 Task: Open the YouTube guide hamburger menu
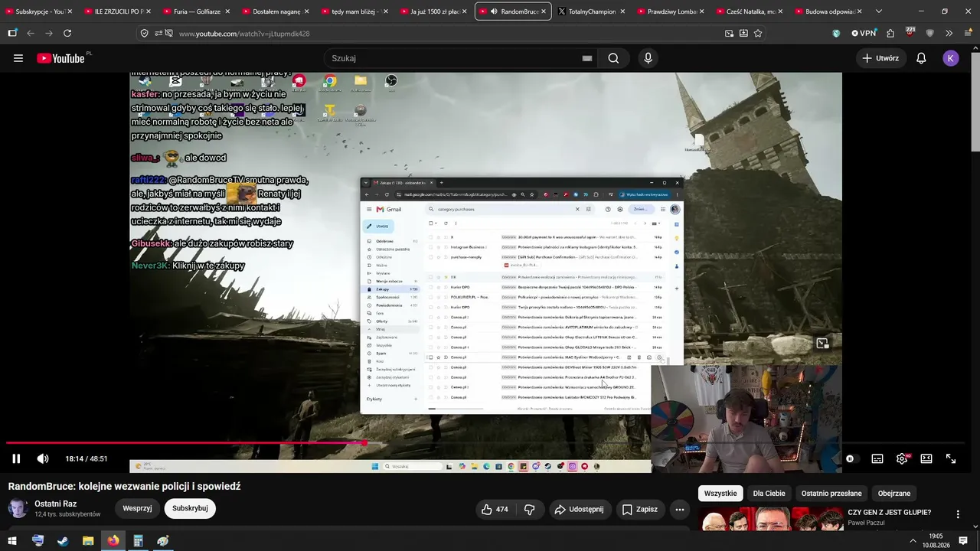click(18, 58)
